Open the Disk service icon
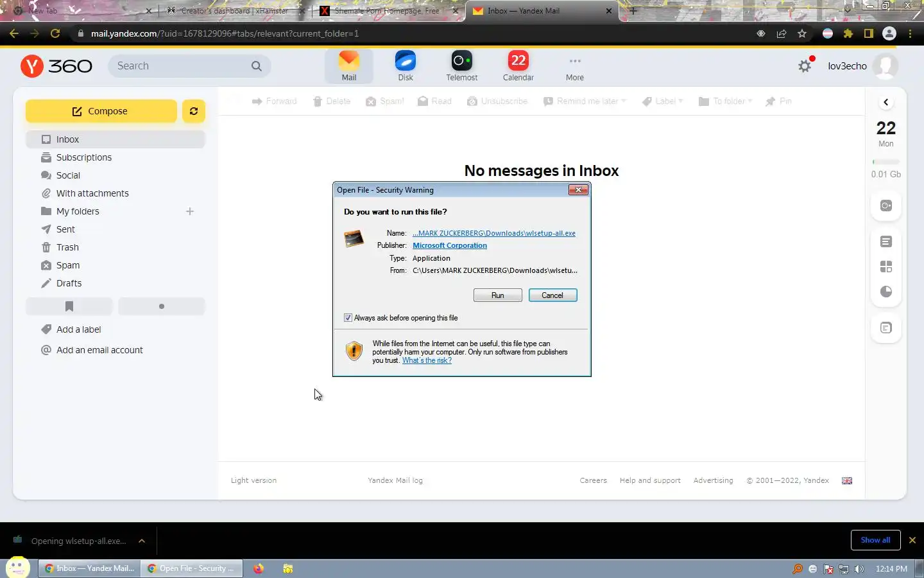924x578 pixels. click(x=405, y=66)
